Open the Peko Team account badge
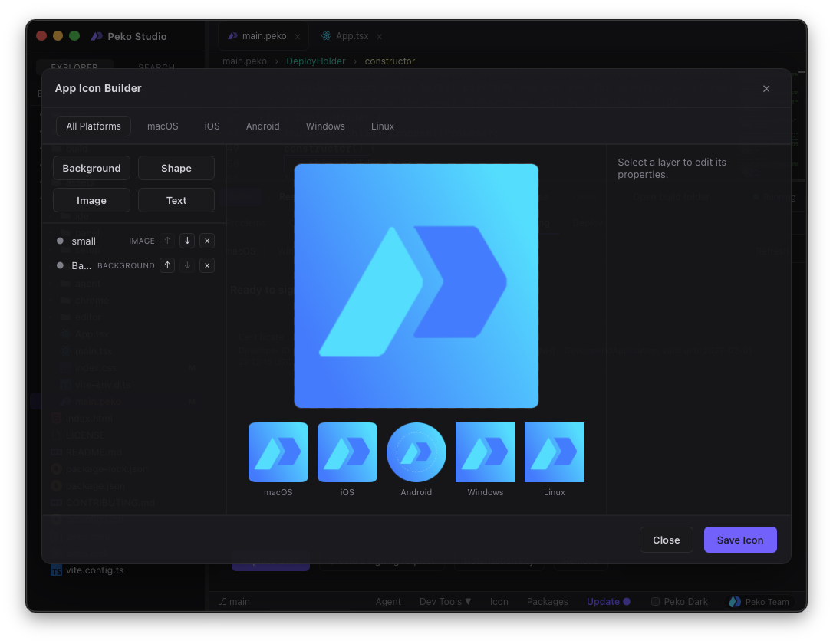833x644 pixels. click(759, 602)
